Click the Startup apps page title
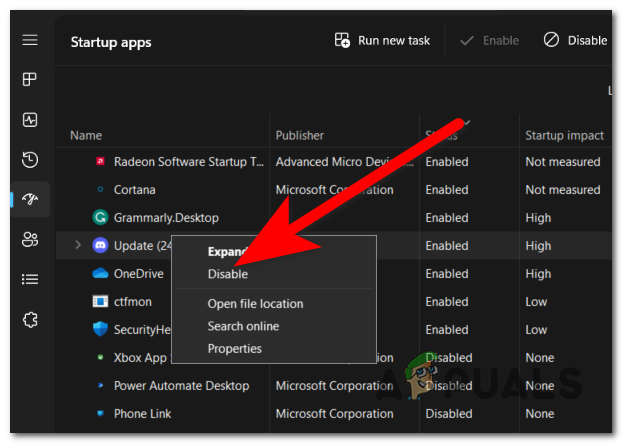Screen dimensions: 623x444 point(111,42)
